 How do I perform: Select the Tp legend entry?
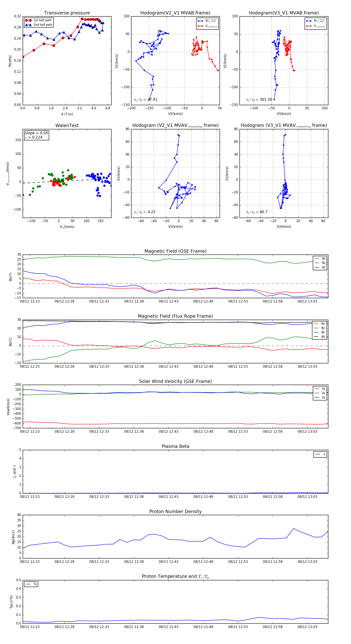31,584
